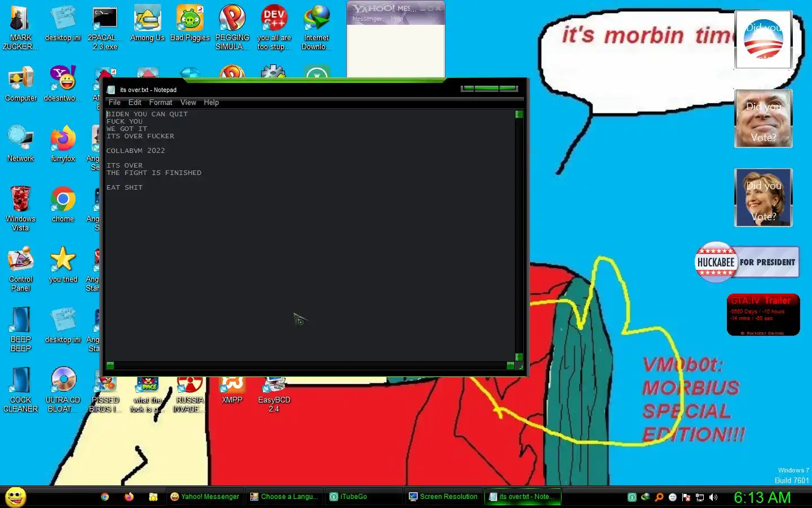Screen dimensions: 812x508
Task: Open Messenger menu in Yahoo window
Action: [x=367, y=19]
